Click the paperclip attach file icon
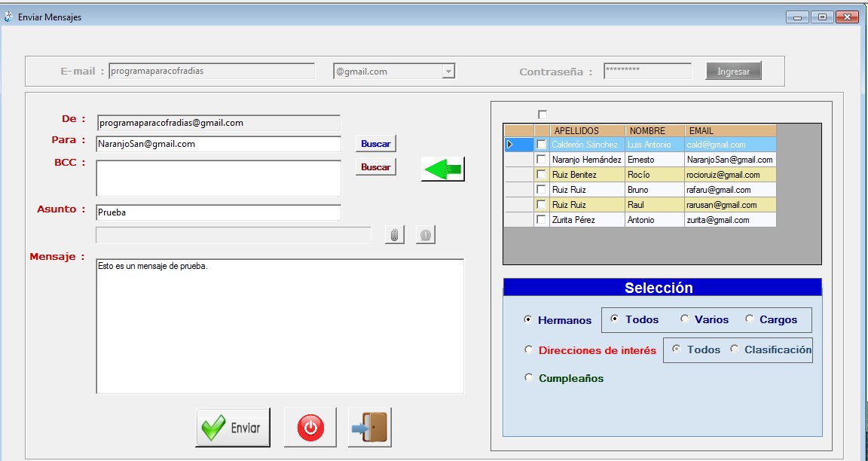This screenshot has width=868, height=461. (394, 235)
